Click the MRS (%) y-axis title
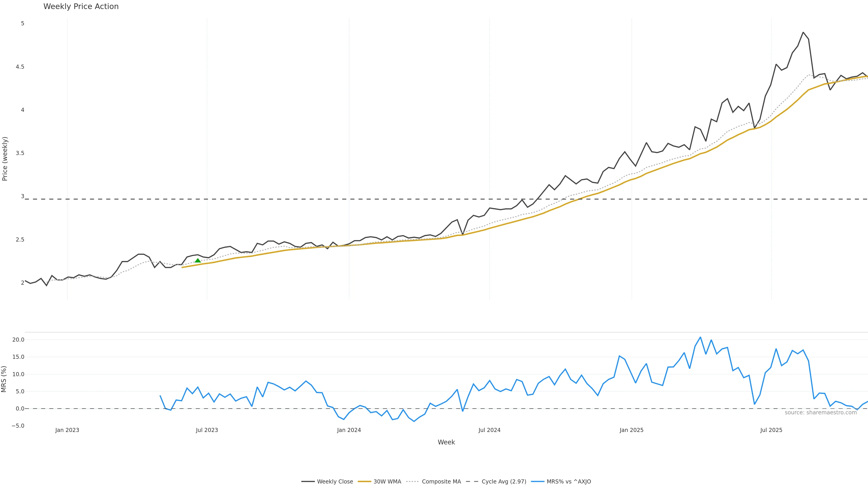Image resolution: width=868 pixels, height=488 pixels. pyautogui.click(x=4, y=379)
